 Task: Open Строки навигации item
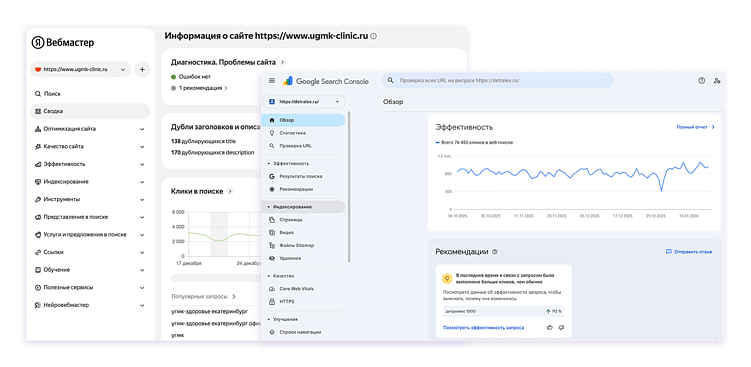point(303,332)
